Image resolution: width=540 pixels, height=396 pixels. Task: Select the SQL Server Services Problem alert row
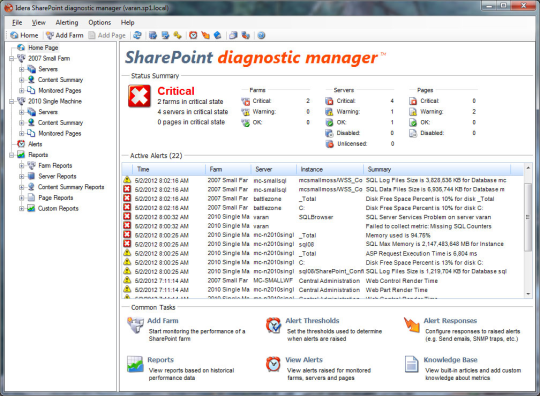[323, 217]
